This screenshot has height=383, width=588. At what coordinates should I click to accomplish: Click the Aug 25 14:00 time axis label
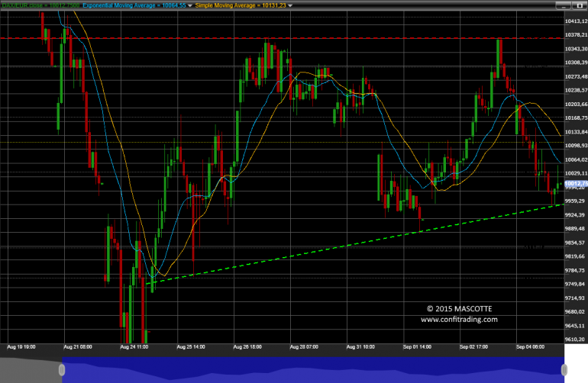point(191,347)
